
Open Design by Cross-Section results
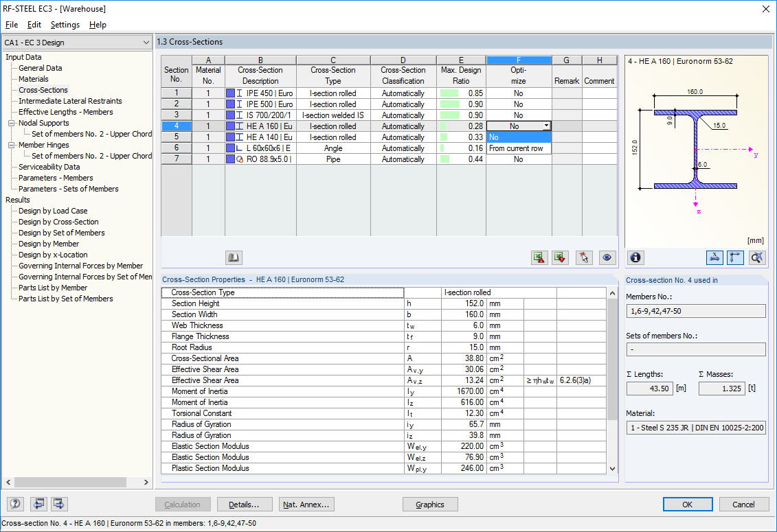pos(58,222)
